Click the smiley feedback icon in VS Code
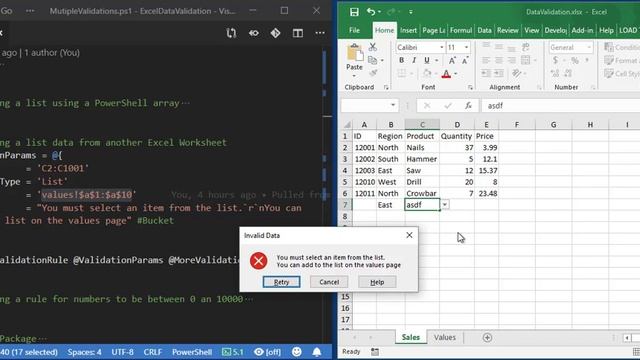The width and height of the screenshot is (640, 360). click(297, 352)
